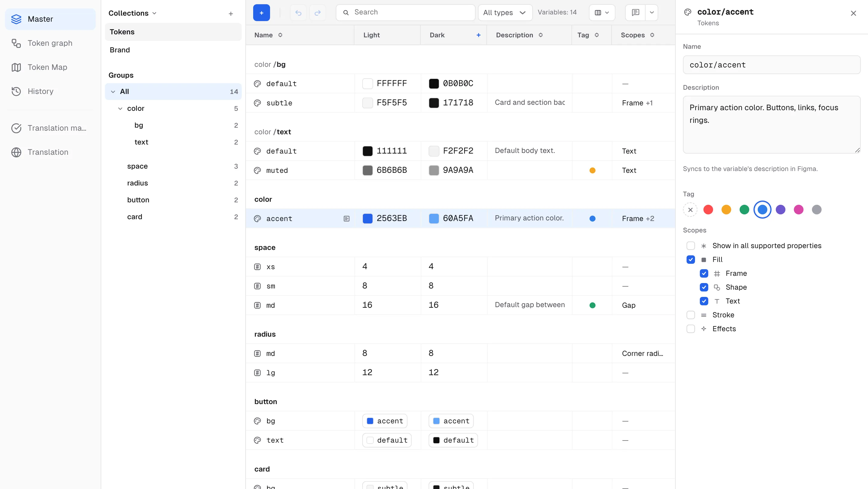
Task: Add a new mode next to Dark column
Action: [479, 35]
